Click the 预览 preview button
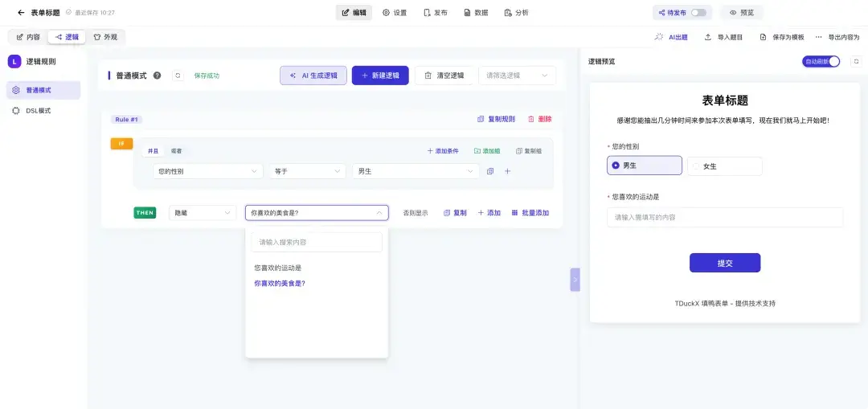 pos(741,13)
